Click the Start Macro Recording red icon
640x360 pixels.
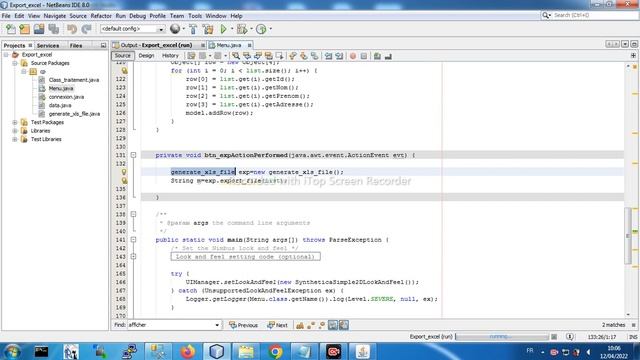(x=353, y=56)
